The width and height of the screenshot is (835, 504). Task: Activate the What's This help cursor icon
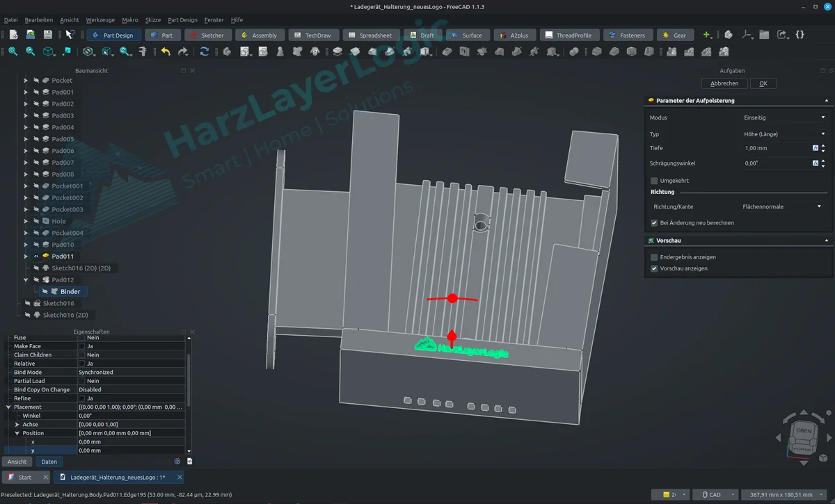click(70, 35)
